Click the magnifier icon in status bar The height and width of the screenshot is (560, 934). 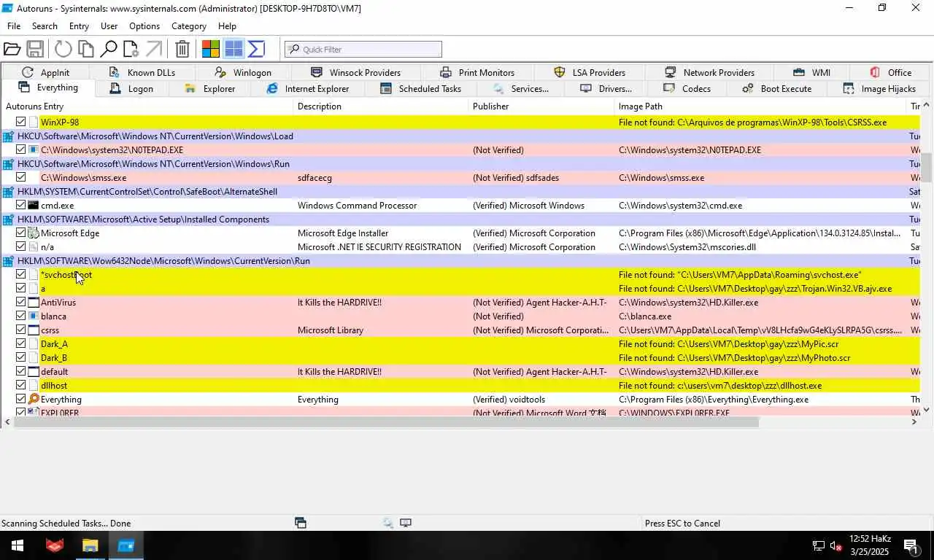tap(388, 523)
